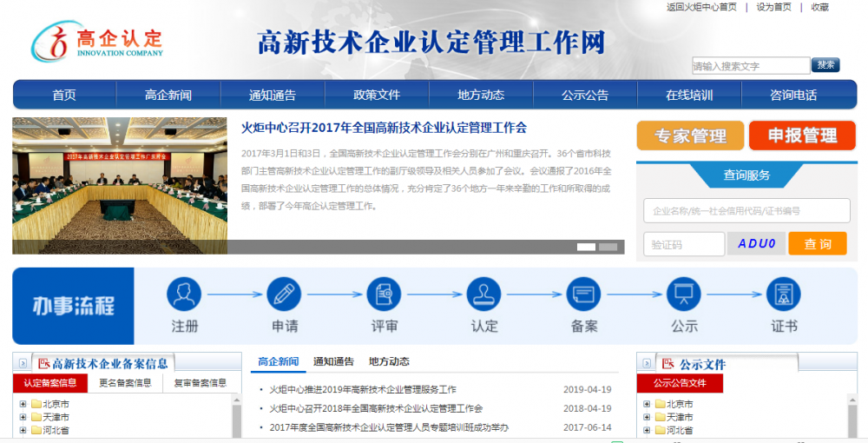Select the 证书 (certificate) icon
The image size is (868, 443).
(783, 294)
